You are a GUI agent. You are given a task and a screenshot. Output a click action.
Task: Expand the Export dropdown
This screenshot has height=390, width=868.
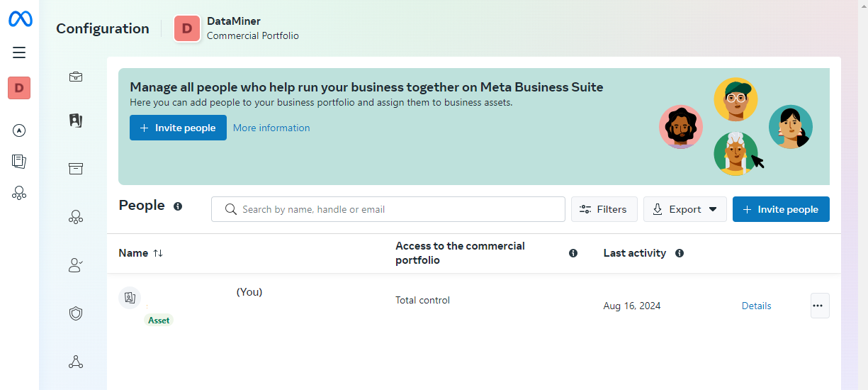click(x=685, y=209)
